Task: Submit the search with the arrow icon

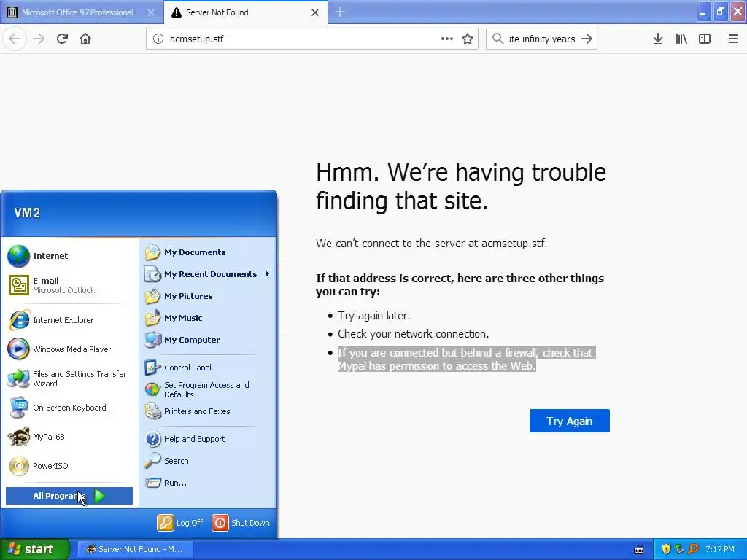Action: pos(587,39)
